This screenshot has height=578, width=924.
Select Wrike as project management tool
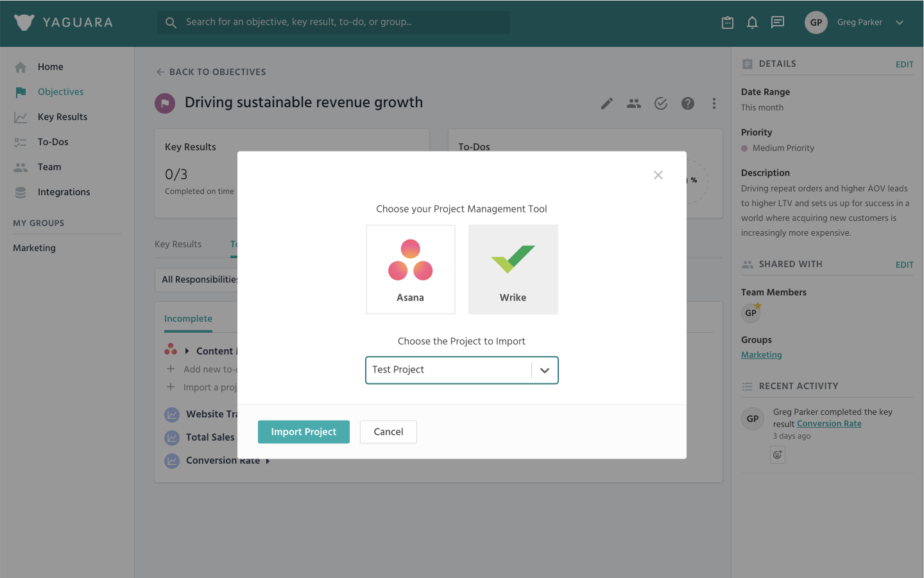(x=513, y=269)
